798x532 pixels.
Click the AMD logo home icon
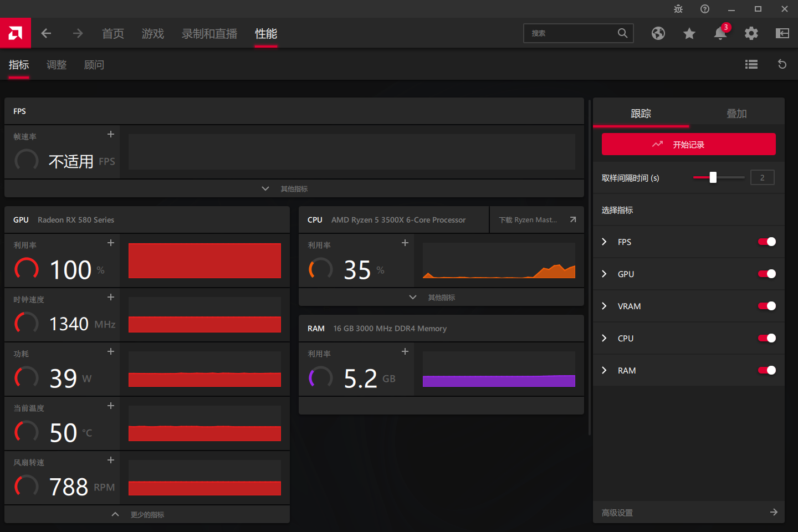[x=16, y=33]
